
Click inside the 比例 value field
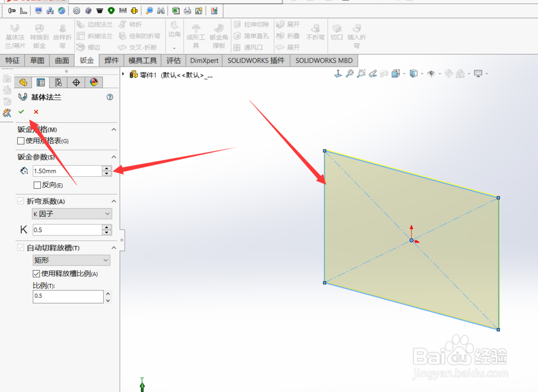tap(68, 296)
